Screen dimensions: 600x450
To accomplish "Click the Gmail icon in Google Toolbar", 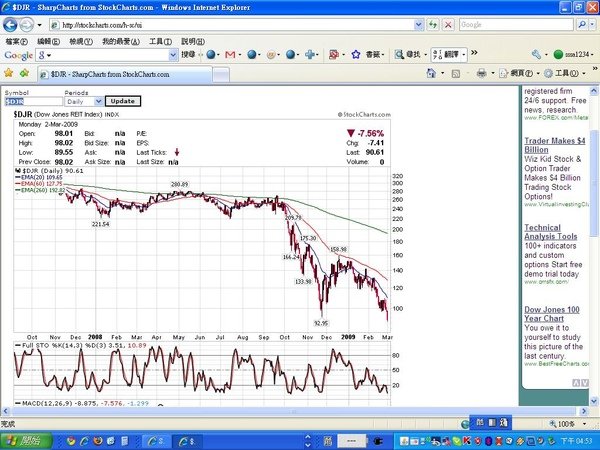I will (x=230, y=55).
